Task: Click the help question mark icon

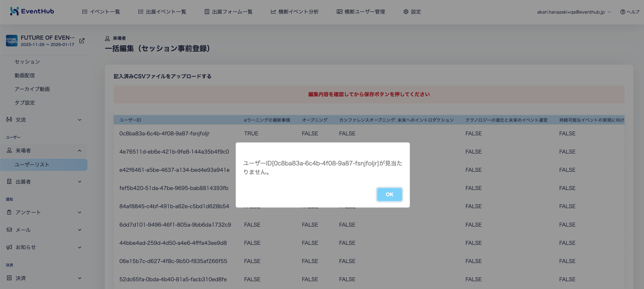Action: (623, 12)
